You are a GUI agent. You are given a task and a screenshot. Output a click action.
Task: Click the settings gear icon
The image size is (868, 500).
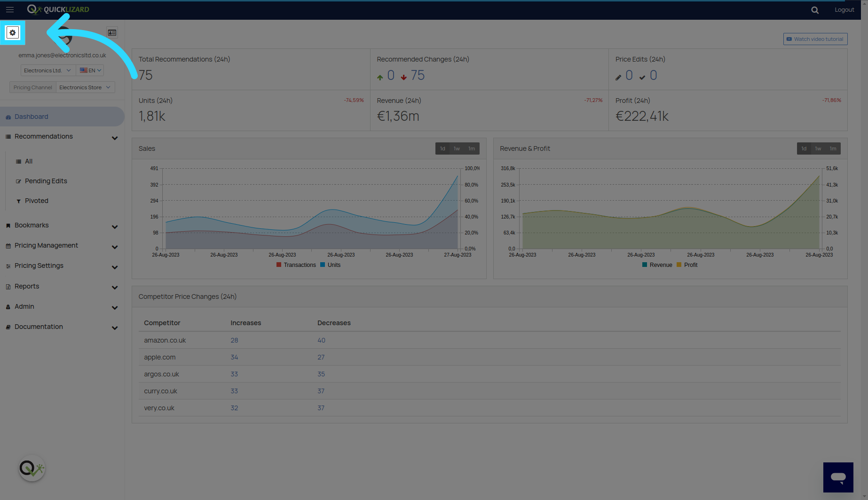pos(13,33)
